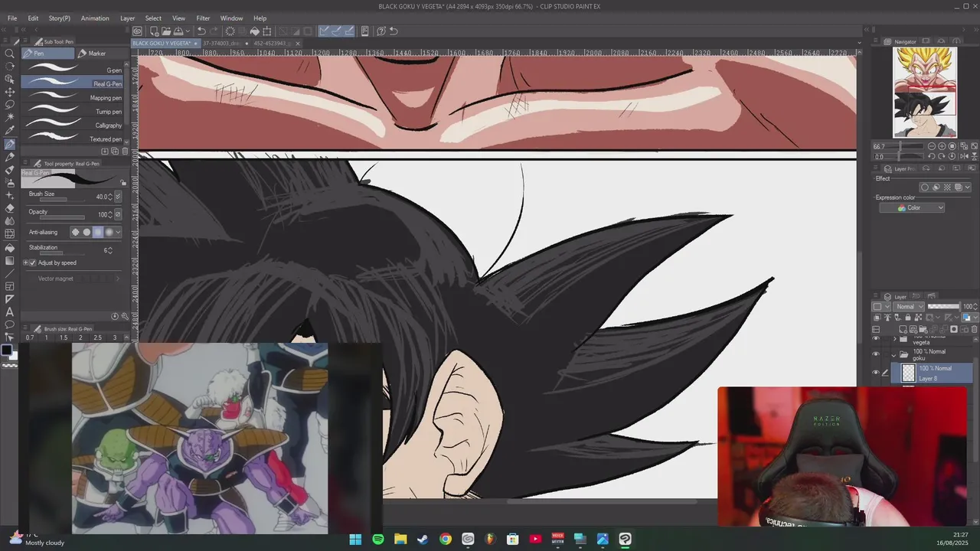The width and height of the screenshot is (980, 551).
Task: Select the Text tool
Action: click(9, 312)
